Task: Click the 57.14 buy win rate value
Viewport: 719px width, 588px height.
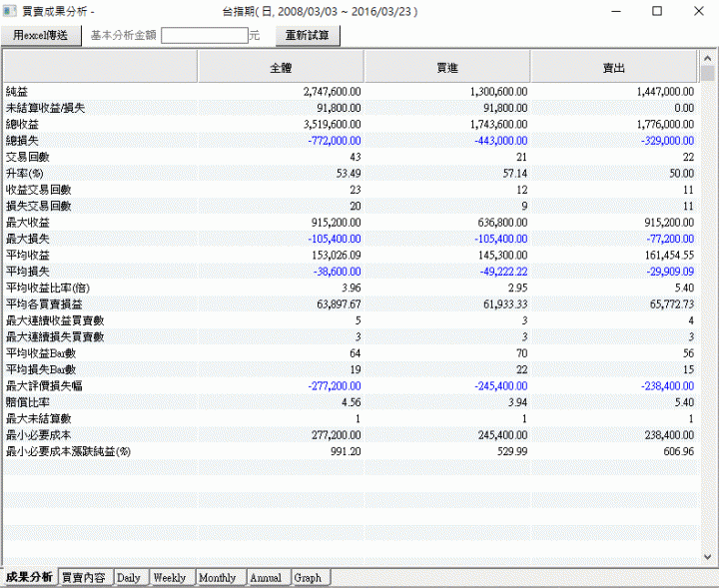Action: coord(515,174)
